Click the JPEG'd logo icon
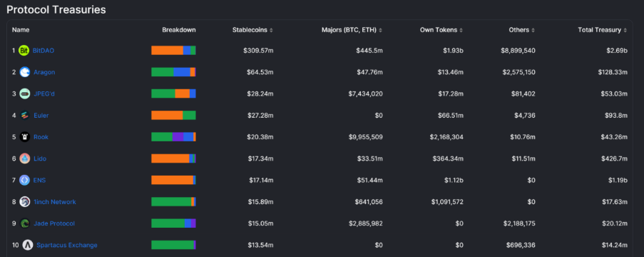 click(25, 94)
